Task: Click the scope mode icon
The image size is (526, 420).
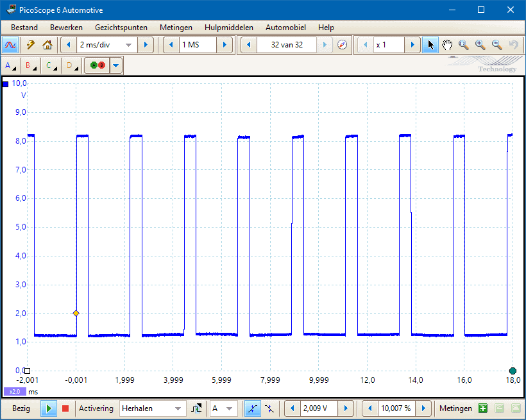Action: (10, 45)
